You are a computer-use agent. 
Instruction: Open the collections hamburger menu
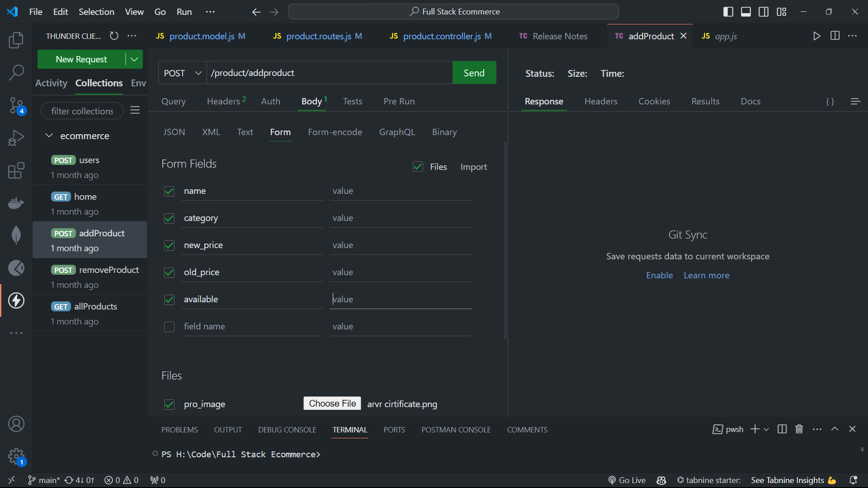[135, 110]
